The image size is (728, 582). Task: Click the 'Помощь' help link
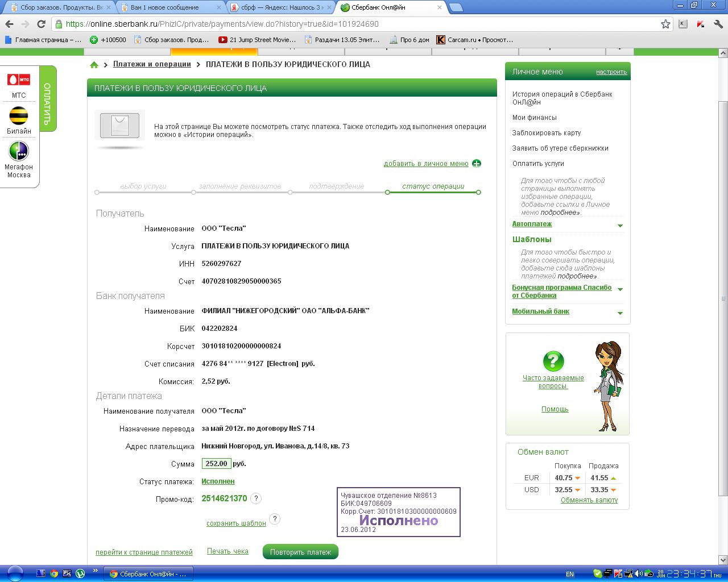[x=555, y=409]
